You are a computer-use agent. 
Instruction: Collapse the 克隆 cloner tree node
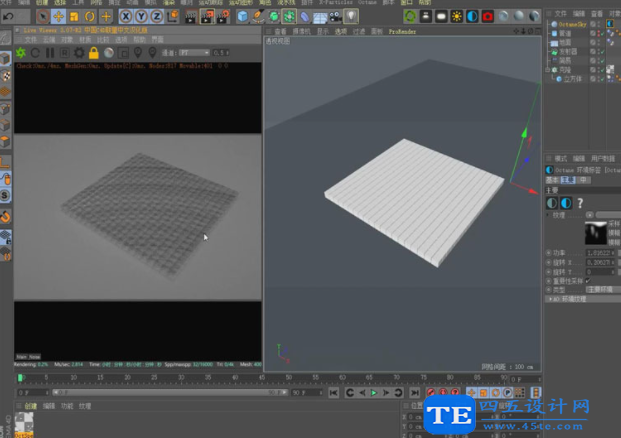coord(548,70)
